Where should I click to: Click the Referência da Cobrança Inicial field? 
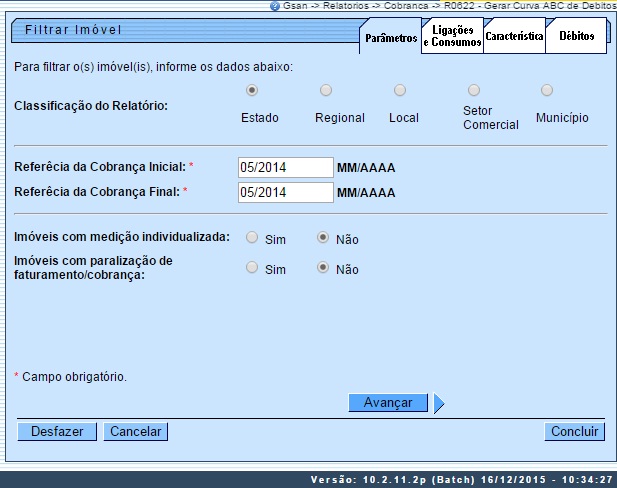pos(285,167)
